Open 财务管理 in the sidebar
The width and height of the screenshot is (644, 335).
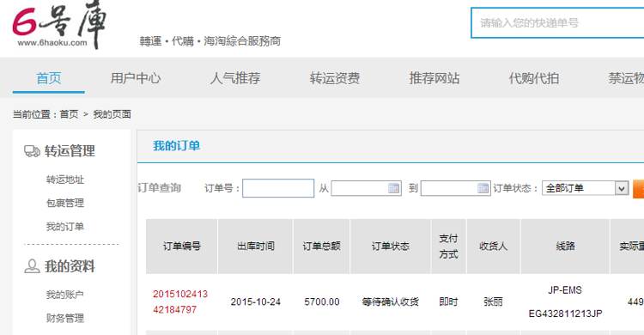pyautogui.click(x=65, y=318)
